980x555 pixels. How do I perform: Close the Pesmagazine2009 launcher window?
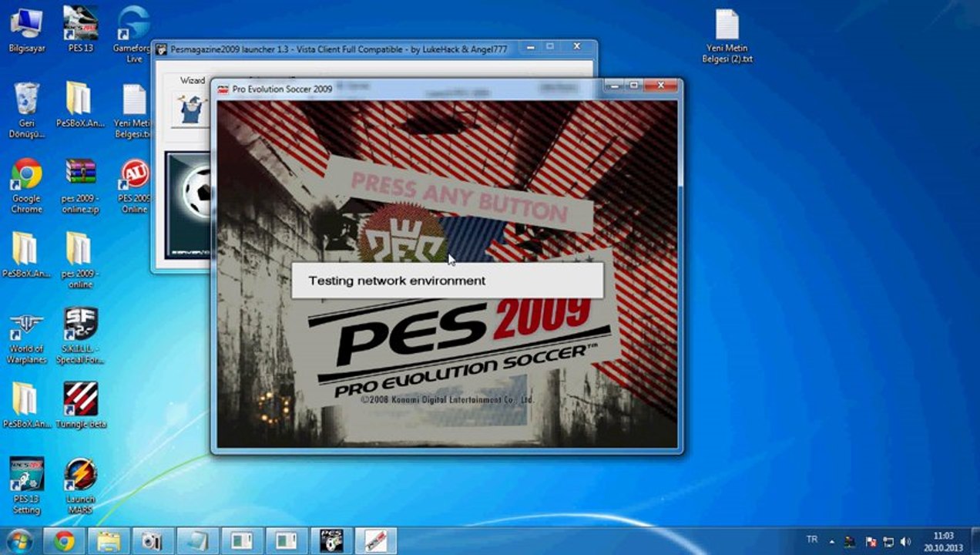[577, 47]
